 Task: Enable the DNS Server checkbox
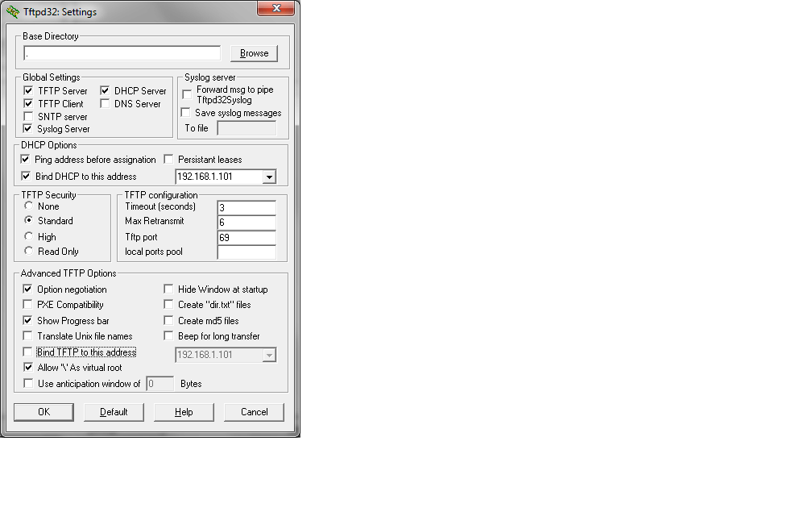(x=105, y=104)
